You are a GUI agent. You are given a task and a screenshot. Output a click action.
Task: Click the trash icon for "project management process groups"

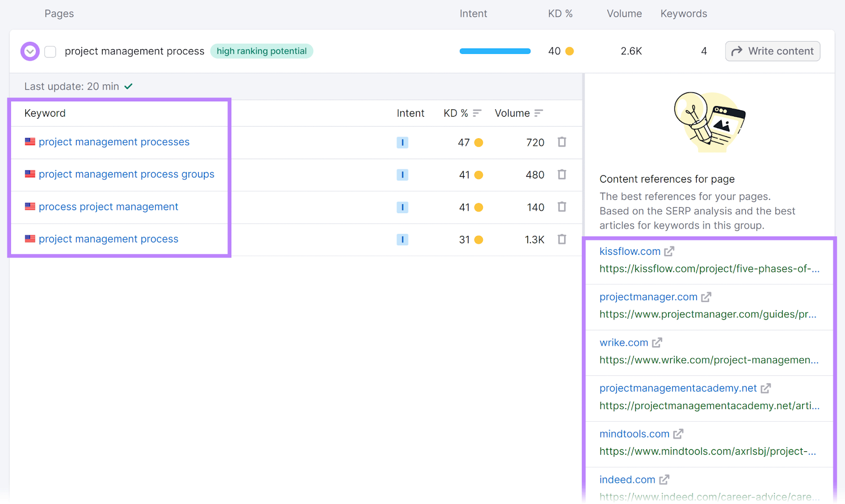click(561, 174)
